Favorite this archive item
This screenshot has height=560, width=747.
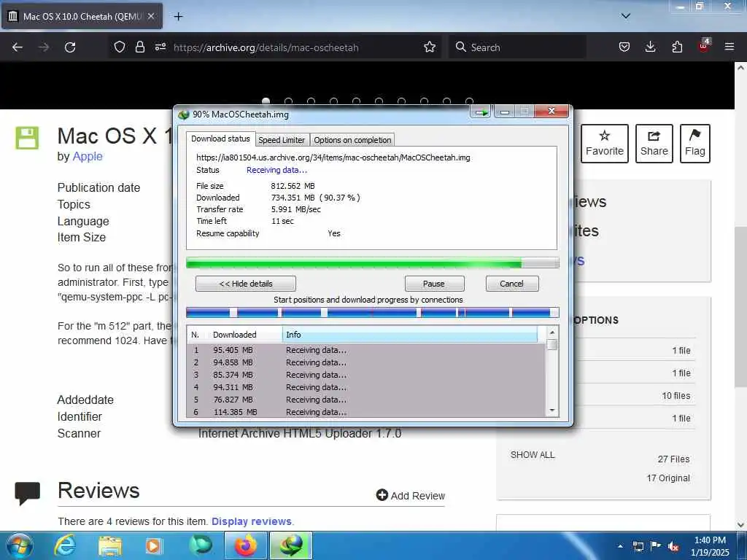pos(605,144)
